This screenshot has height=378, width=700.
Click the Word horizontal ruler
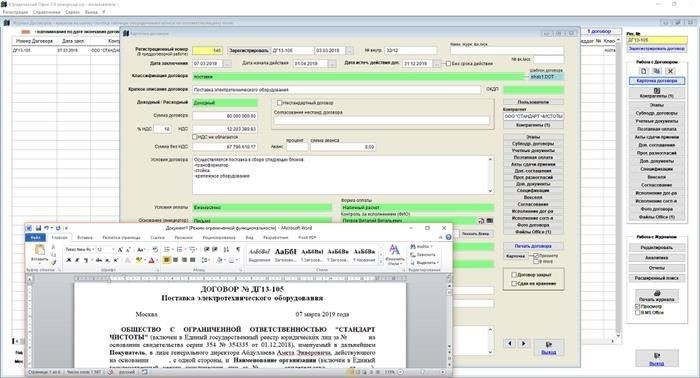point(241,278)
